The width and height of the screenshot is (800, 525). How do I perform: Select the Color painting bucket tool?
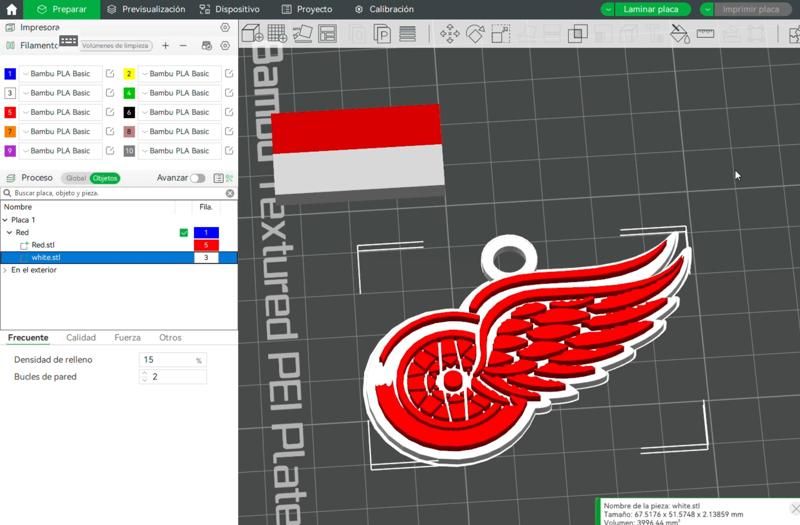tap(680, 34)
